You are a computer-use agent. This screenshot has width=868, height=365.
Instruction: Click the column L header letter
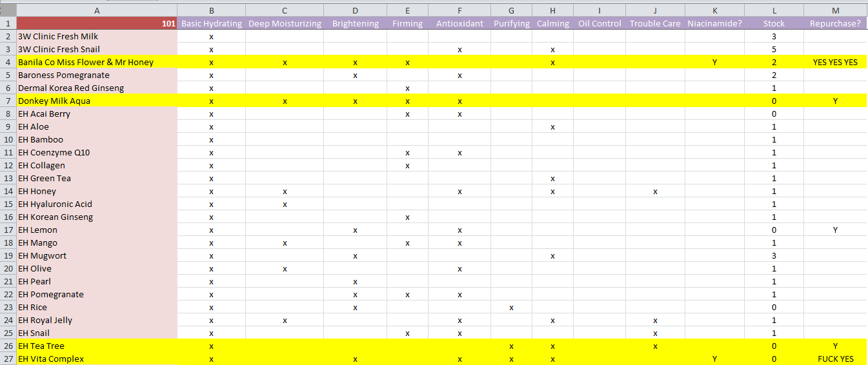tap(774, 10)
